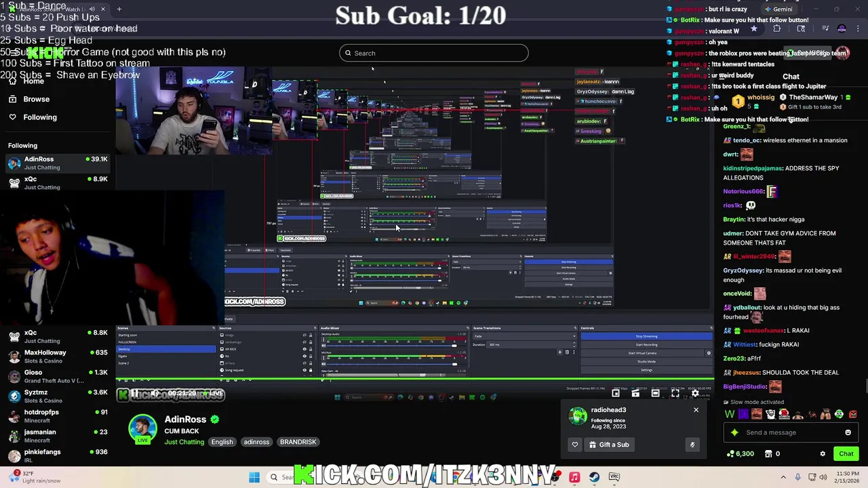
Task: Close the radiohead3 user card
Action: click(x=696, y=410)
